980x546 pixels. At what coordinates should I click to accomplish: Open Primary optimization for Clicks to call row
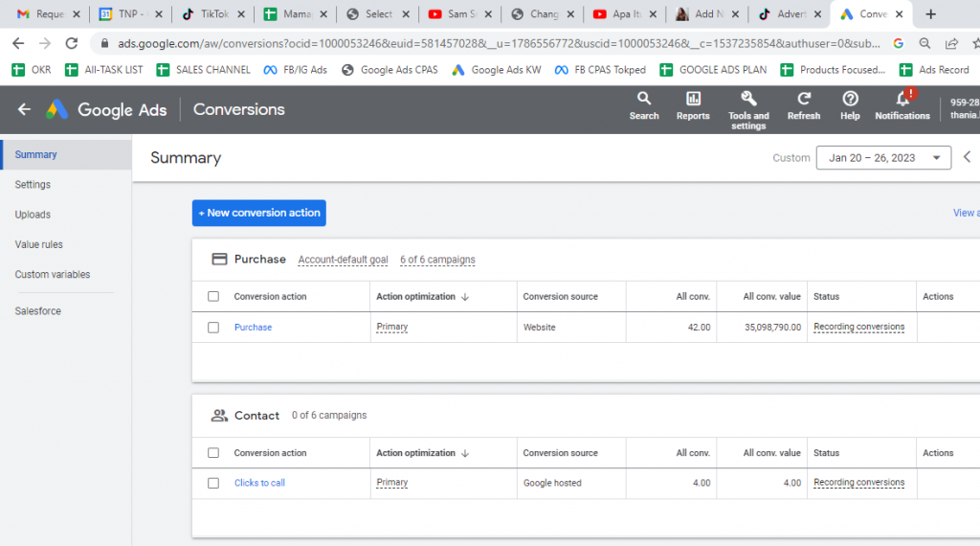coord(391,482)
